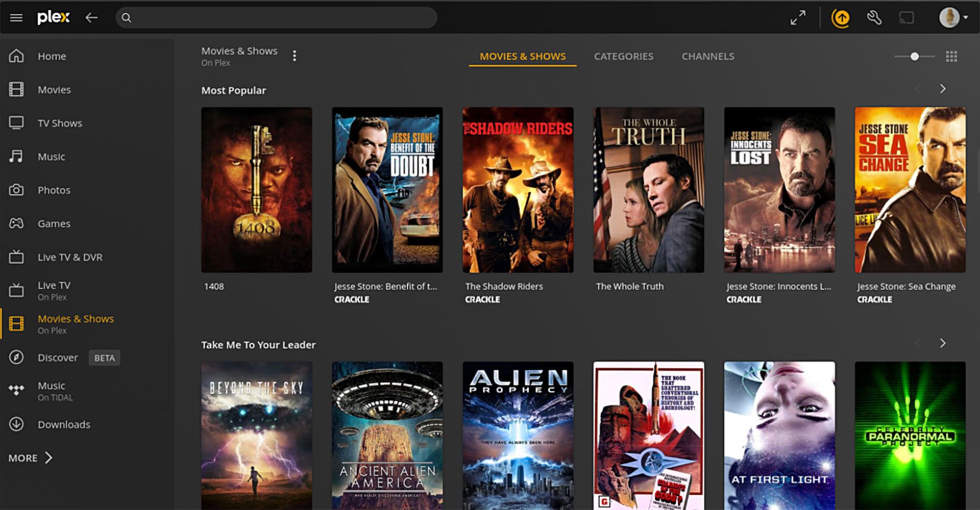This screenshot has height=510, width=980.
Task: Click the Most Popular section heading
Action: (233, 90)
